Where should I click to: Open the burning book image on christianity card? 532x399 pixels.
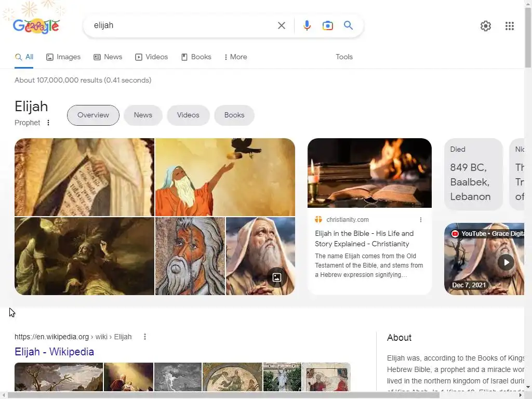[369, 173]
